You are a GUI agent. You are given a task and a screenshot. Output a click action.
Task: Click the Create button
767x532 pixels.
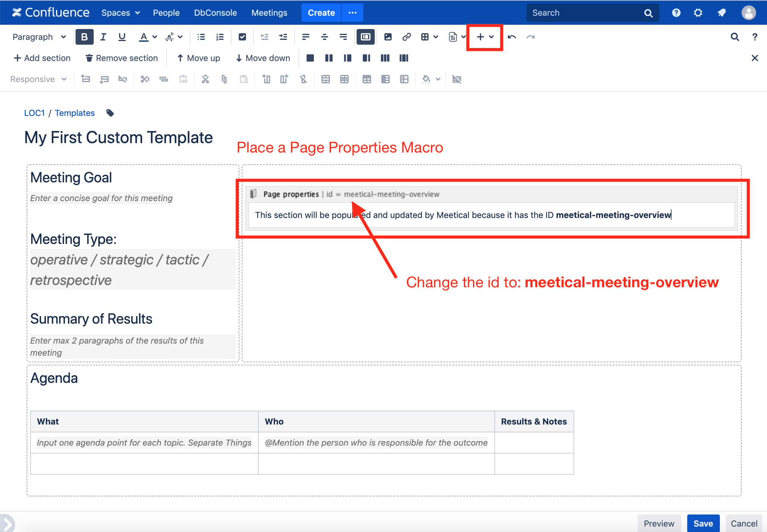click(321, 13)
